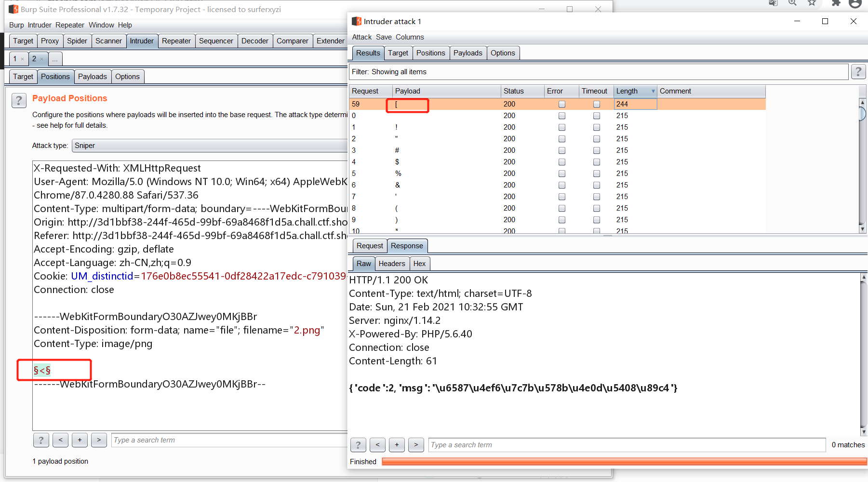Screen dimensions: 868x482
Task: Click the search field under the request editor
Action: click(229, 440)
